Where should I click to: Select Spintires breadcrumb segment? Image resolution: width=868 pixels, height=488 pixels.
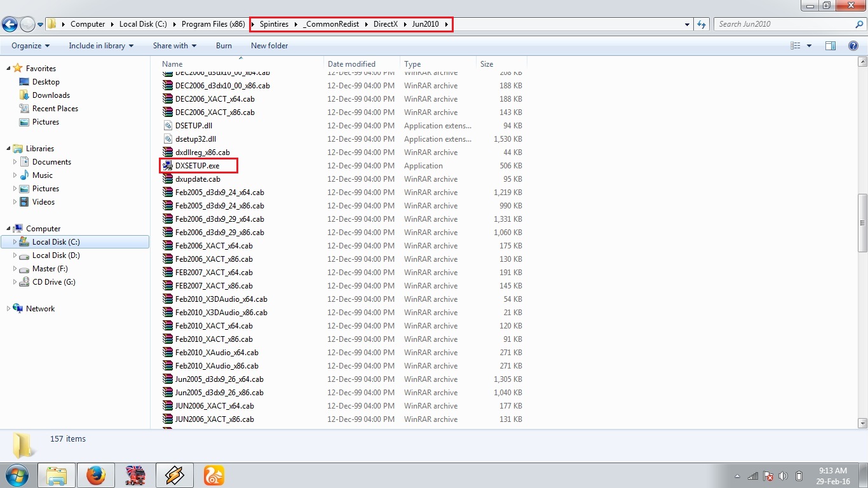click(x=274, y=24)
